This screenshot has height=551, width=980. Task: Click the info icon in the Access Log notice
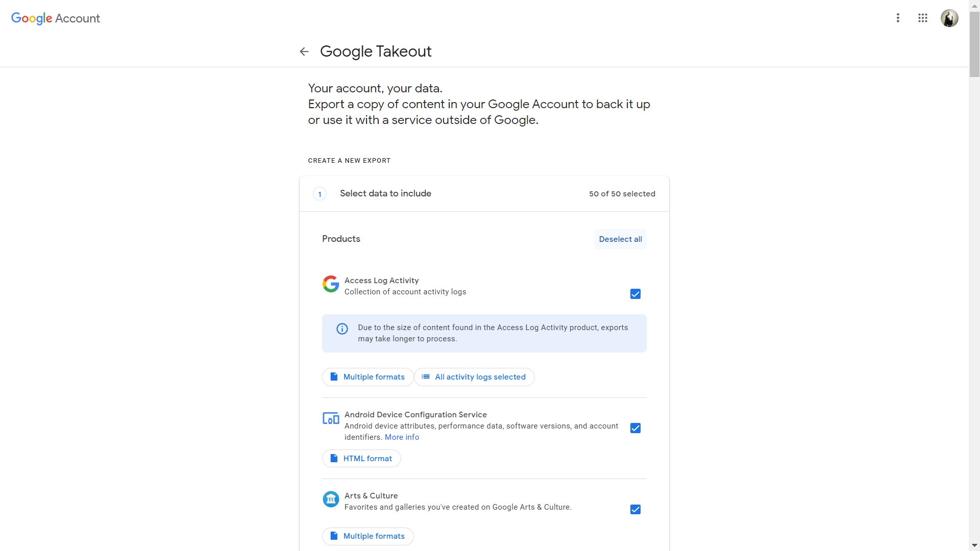point(342,329)
